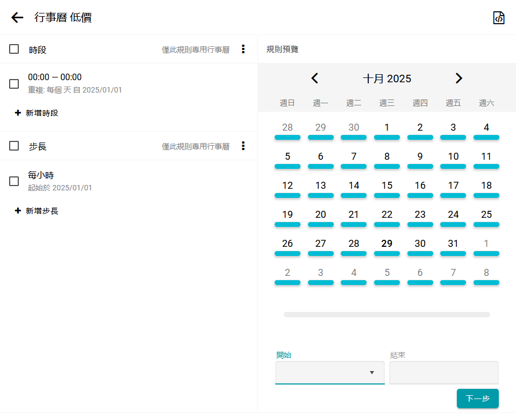
Task: Go to previous month in calendar
Action: pos(315,79)
